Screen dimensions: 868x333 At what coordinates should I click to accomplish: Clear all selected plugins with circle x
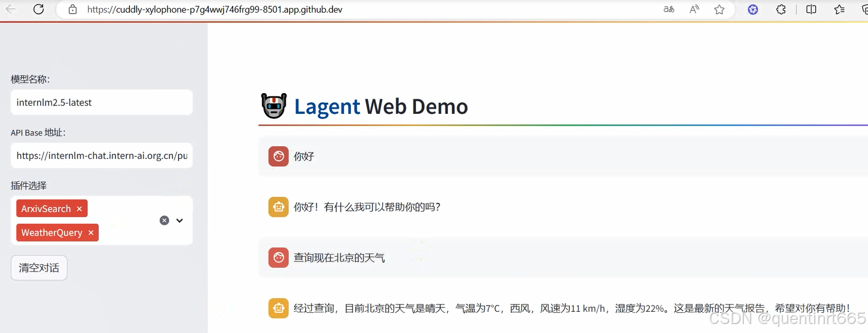tap(164, 220)
